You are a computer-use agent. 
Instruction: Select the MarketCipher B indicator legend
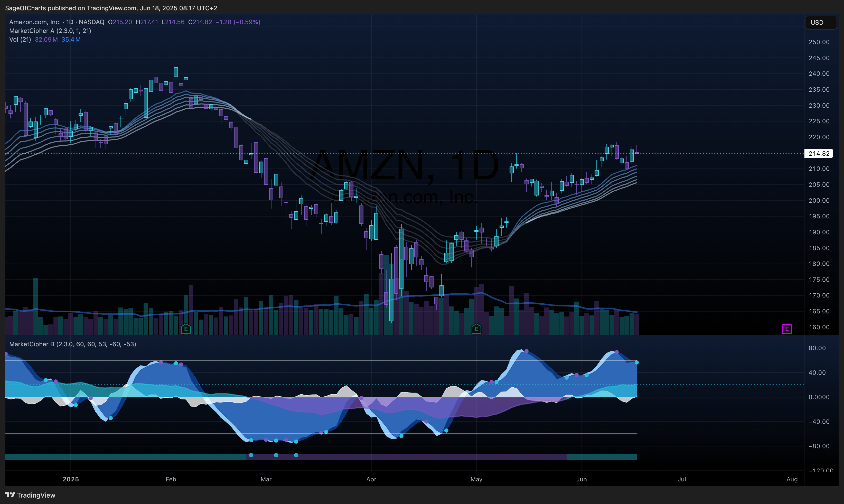tap(73, 344)
